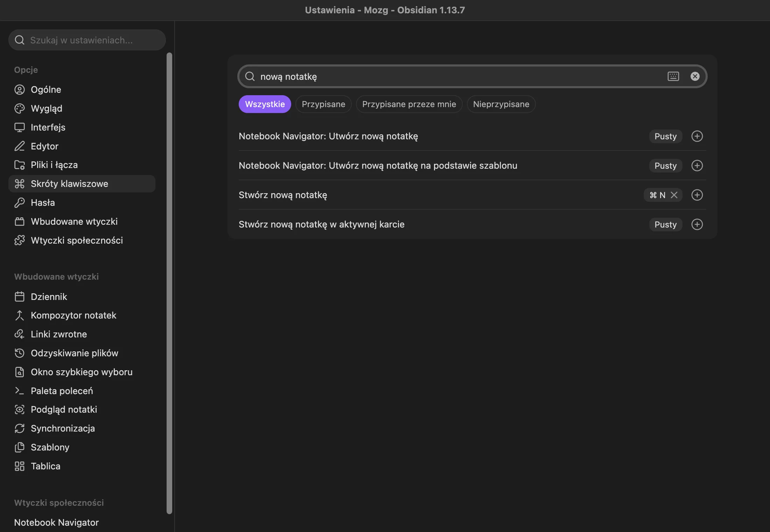This screenshot has height=532, width=770.
Task: Select Skróty klawiszowe in sidebar
Action: 82,184
